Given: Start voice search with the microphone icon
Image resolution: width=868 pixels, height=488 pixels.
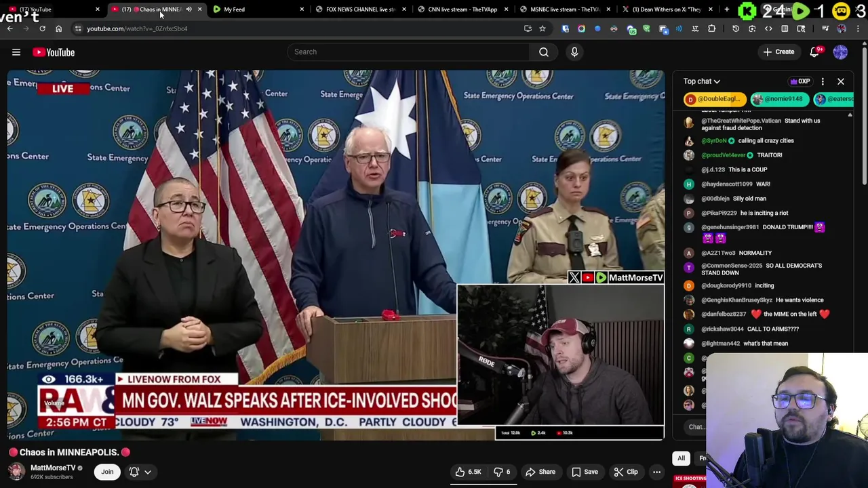Looking at the screenshot, I should (x=574, y=52).
